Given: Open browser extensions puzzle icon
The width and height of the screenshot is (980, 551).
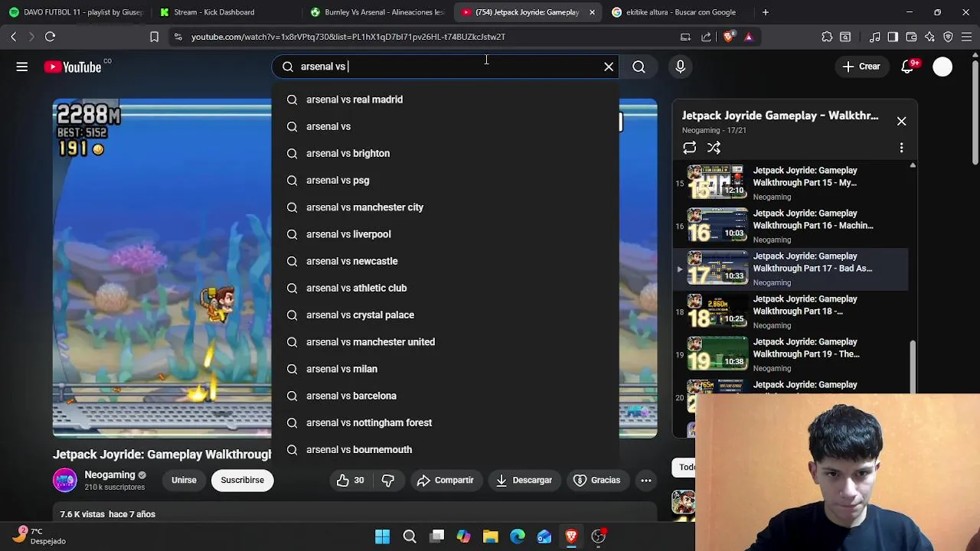Looking at the screenshot, I should coord(827,36).
